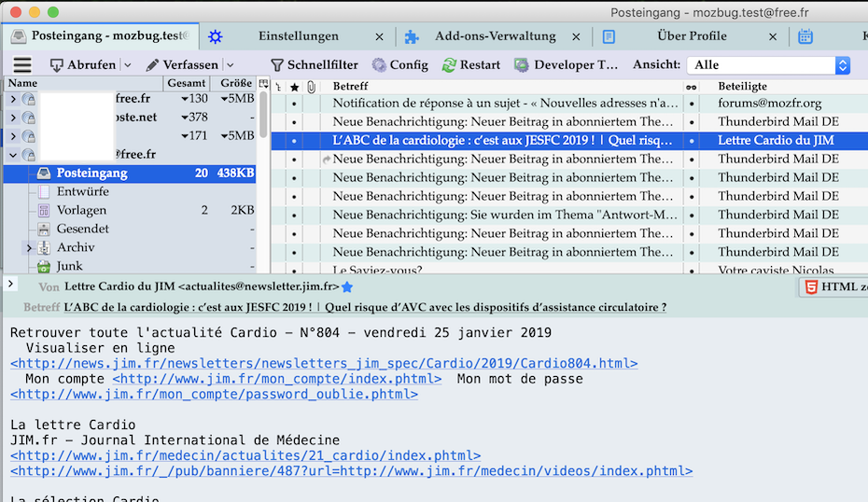The image size is (868, 502).
Task: Toggle read status of forums@mozfr.org message
Action: click(x=692, y=104)
